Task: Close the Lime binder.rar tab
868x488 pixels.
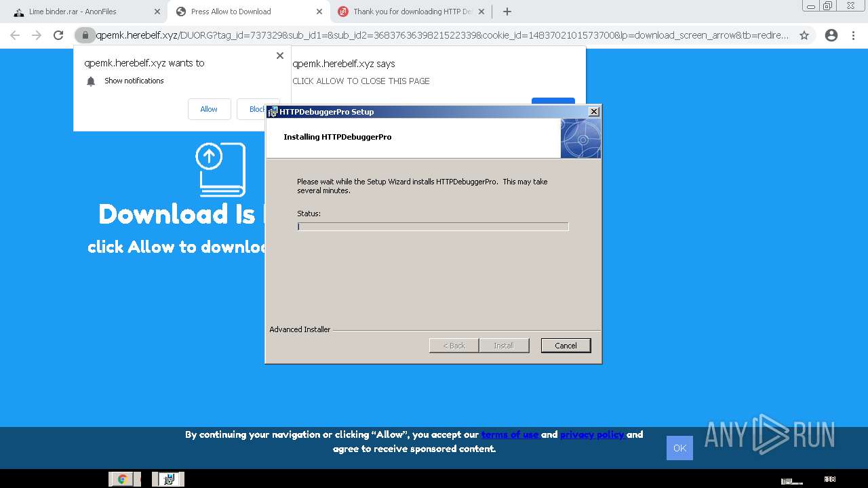Action: point(157,12)
